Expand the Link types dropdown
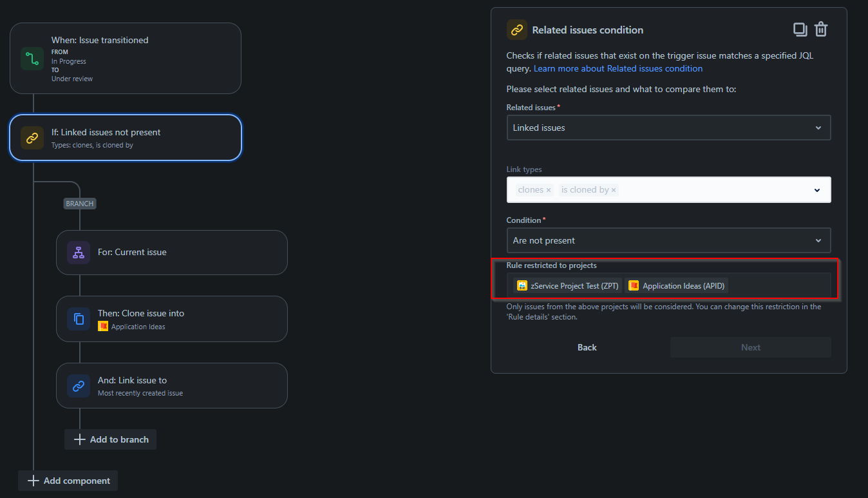Viewport: 868px width, 498px height. (x=818, y=189)
